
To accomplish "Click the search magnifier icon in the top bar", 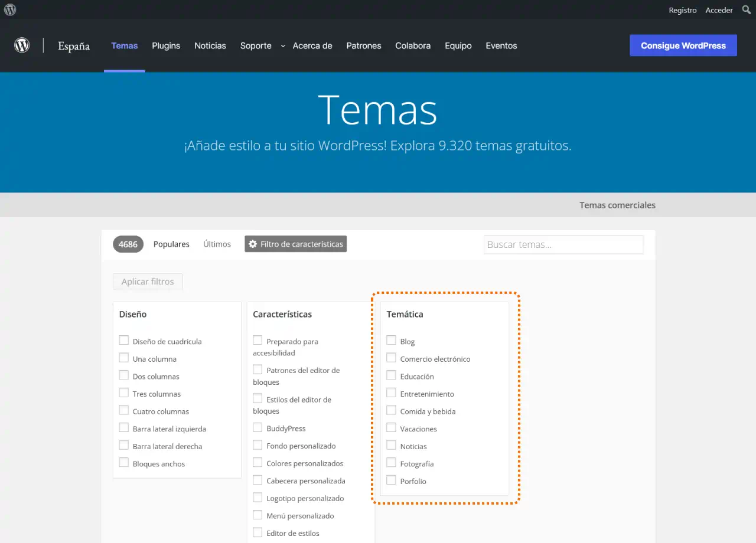I will click(x=747, y=9).
